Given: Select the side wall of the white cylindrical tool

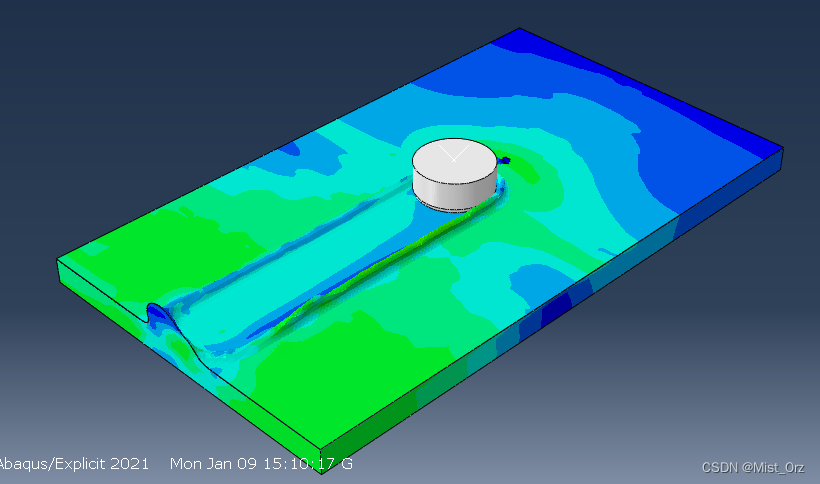Looking at the screenshot, I should point(455,190).
